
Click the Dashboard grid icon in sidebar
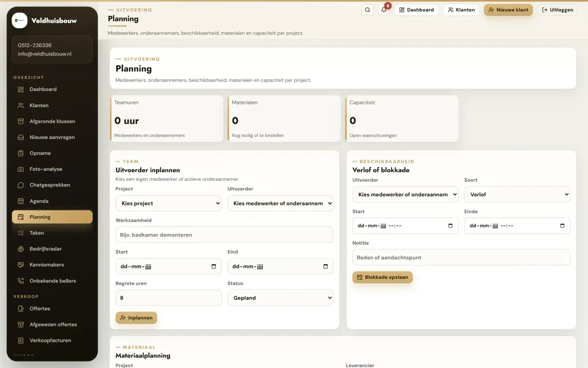(21, 89)
